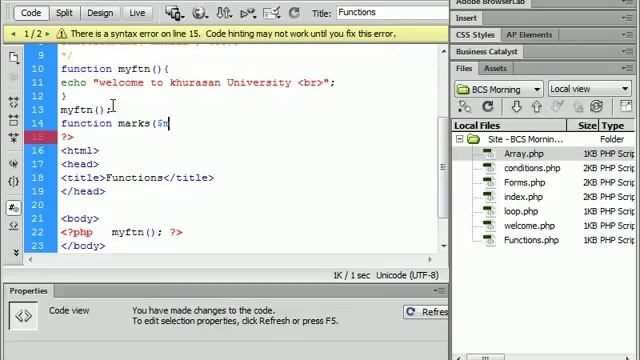Refresh the Files panel list

[488, 107]
